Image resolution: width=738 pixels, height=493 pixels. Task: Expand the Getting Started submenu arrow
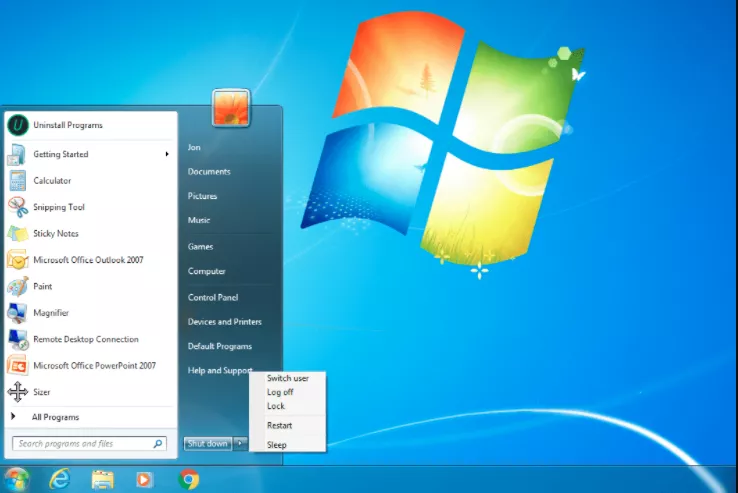(x=167, y=154)
